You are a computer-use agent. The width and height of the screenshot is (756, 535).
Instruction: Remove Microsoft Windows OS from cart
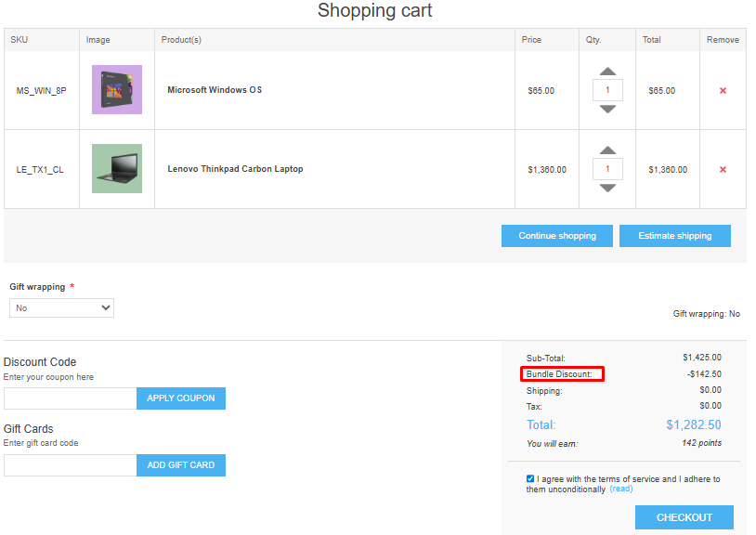pyautogui.click(x=723, y=90)
